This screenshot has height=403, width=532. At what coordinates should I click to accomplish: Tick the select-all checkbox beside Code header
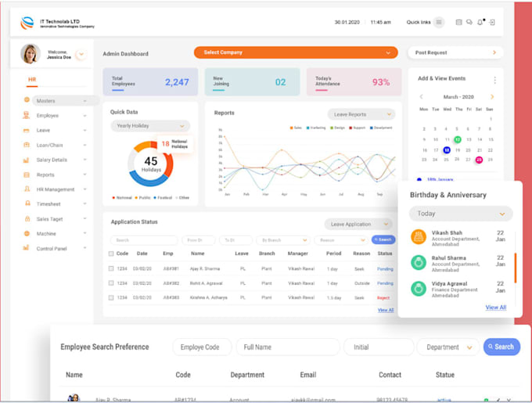[x=111, y=254]
